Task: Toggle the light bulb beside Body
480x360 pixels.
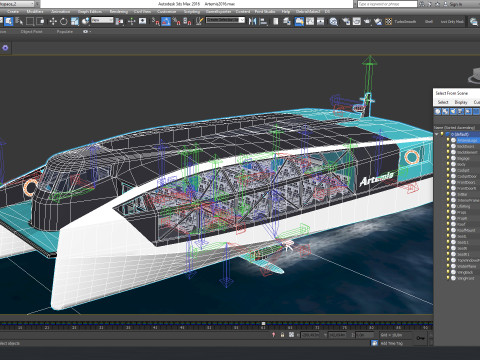Action: point(448,164)
